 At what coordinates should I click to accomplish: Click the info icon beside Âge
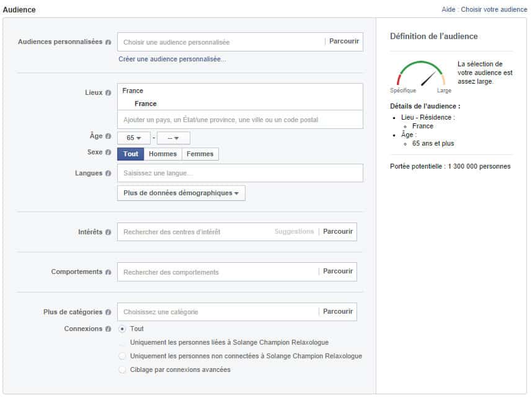[x=109, y=136]
